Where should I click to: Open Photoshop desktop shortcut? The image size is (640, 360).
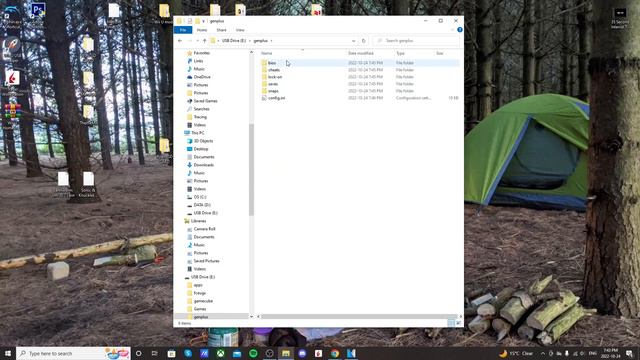point(38,10)
